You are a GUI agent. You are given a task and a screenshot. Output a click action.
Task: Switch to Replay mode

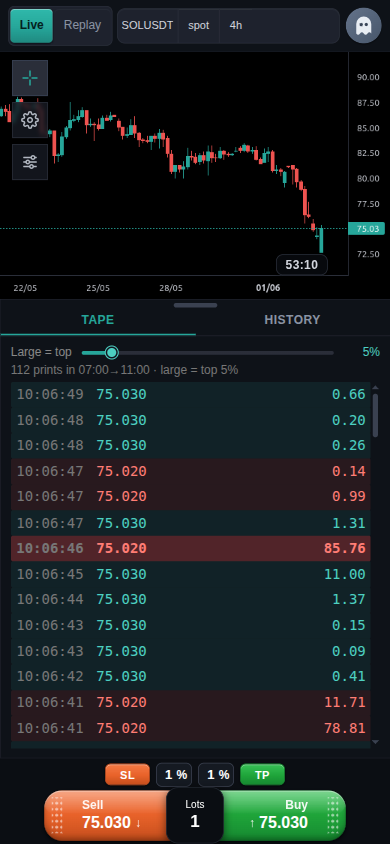pyautogui.click(x=82, y=25)
